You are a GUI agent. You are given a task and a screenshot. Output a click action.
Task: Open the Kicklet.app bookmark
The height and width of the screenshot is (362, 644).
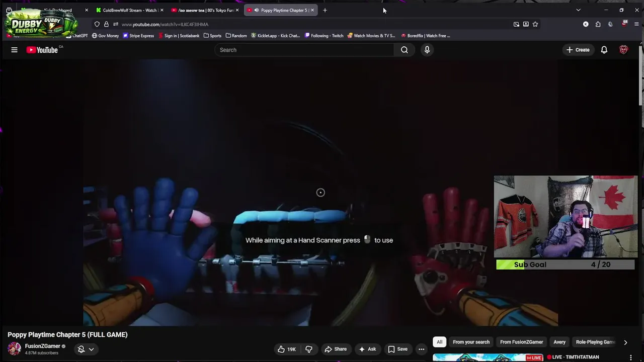point(275,36)
